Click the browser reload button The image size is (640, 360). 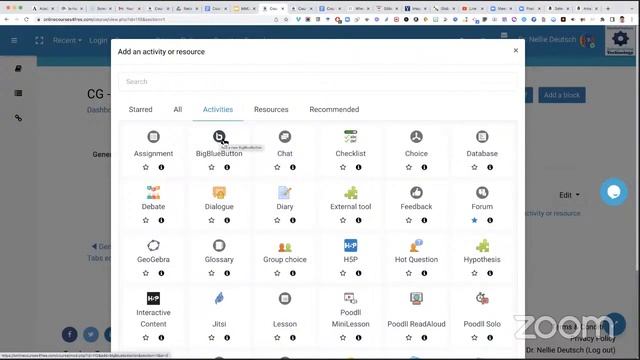pyautogui.click(x=27, y=19)
